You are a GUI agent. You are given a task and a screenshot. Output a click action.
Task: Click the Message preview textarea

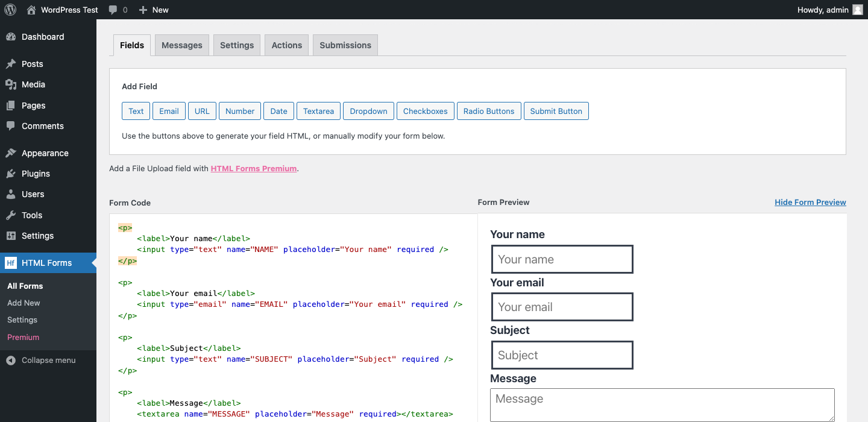[x=662, y=405]
